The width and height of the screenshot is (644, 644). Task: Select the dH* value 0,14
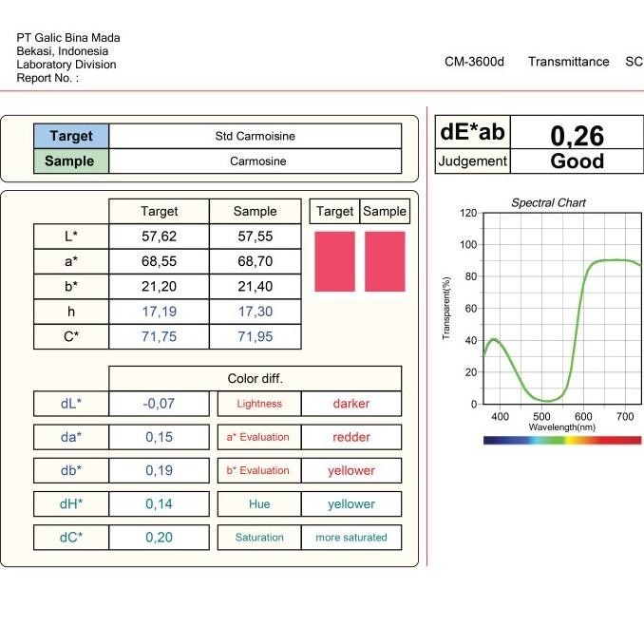click(x=159, y=504)
